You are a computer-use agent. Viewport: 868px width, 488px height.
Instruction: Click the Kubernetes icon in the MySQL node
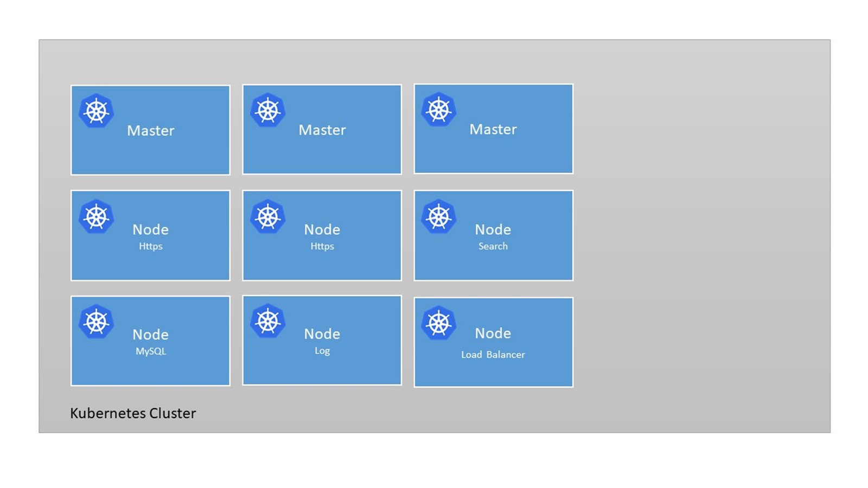click(x=97, y=322)
